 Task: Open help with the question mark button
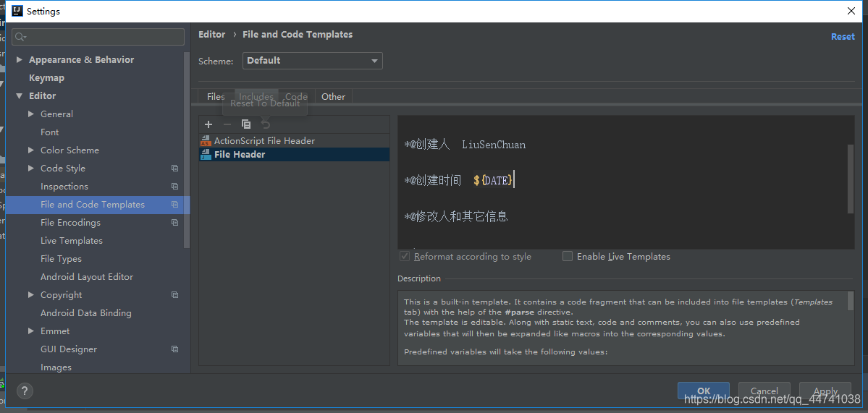(25, 391)
